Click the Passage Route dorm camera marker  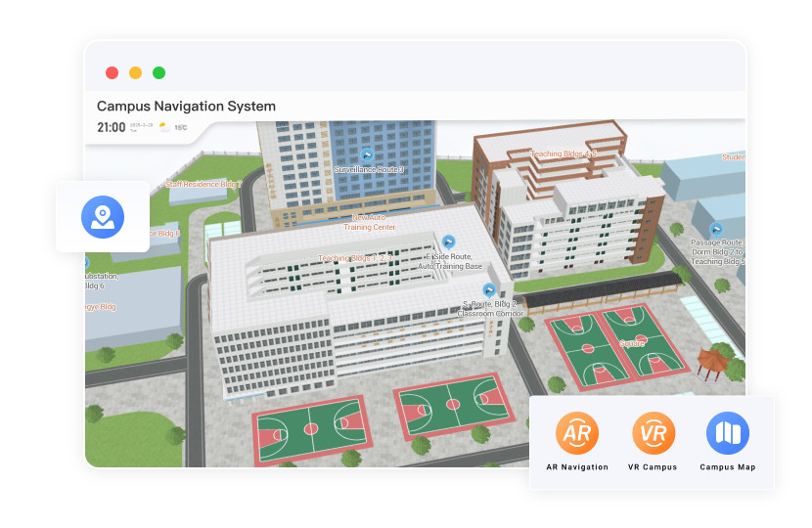coord(717,227)
